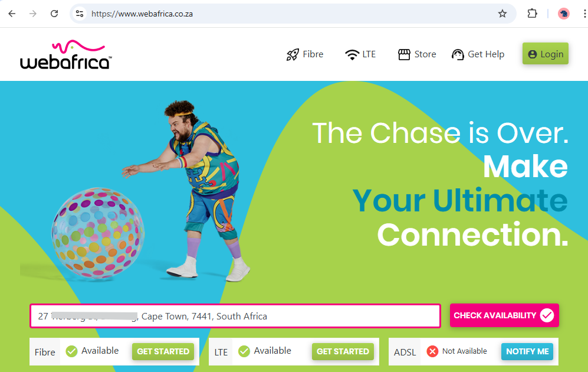588x372 pixels.
Task: Click the browser forward arrow
Action: pyautogui.click(x=33, y=14)
